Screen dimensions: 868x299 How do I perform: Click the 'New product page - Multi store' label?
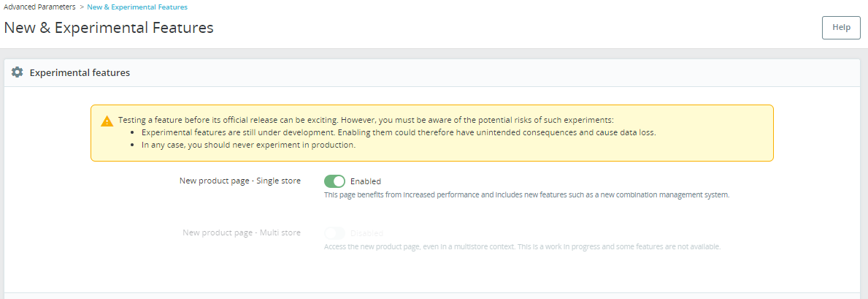coord(241,232)
